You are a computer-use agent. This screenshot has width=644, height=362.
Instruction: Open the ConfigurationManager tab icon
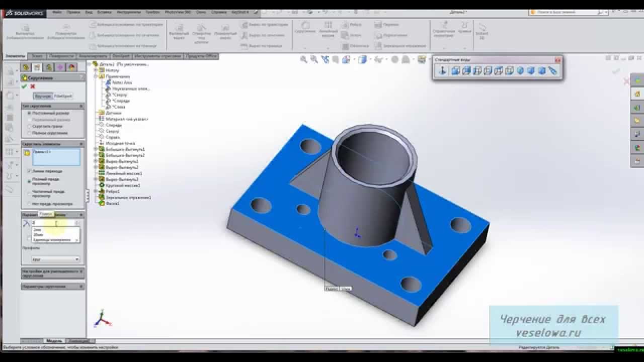pyautogui.click(x=49, y=67)
